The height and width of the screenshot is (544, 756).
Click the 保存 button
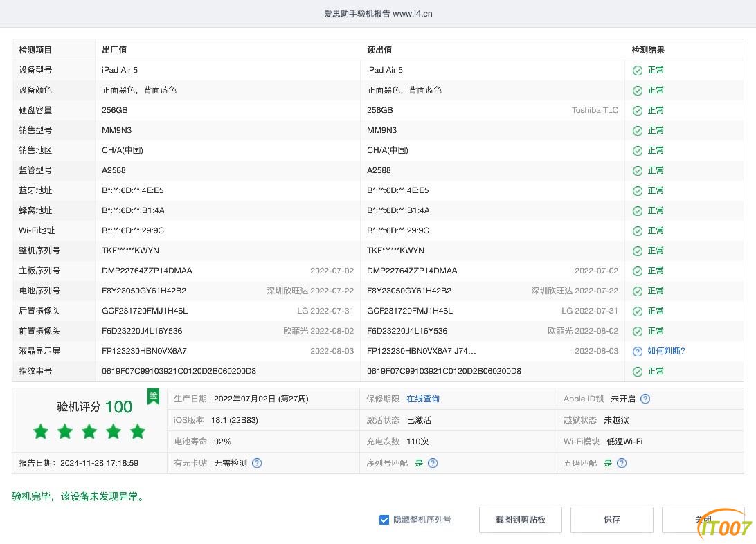[612, 519]
